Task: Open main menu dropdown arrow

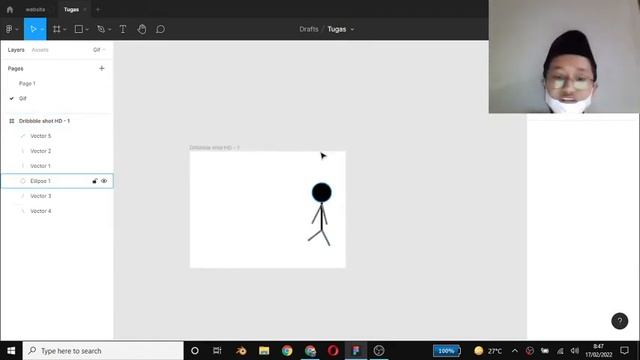Action: [x=17, y=29]
